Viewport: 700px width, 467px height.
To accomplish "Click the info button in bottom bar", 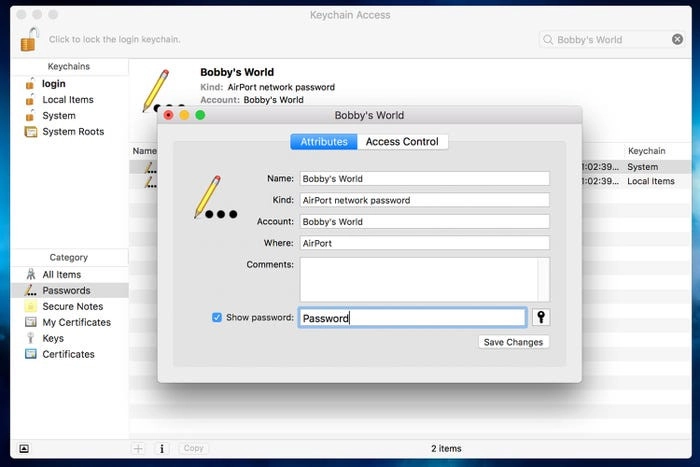I will tap(162, 449).
